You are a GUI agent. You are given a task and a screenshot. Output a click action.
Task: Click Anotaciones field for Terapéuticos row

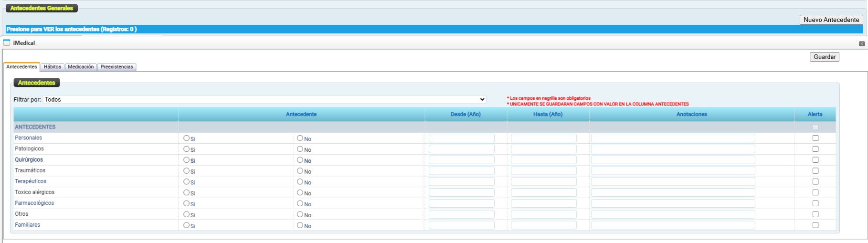[x=673, y=181]
